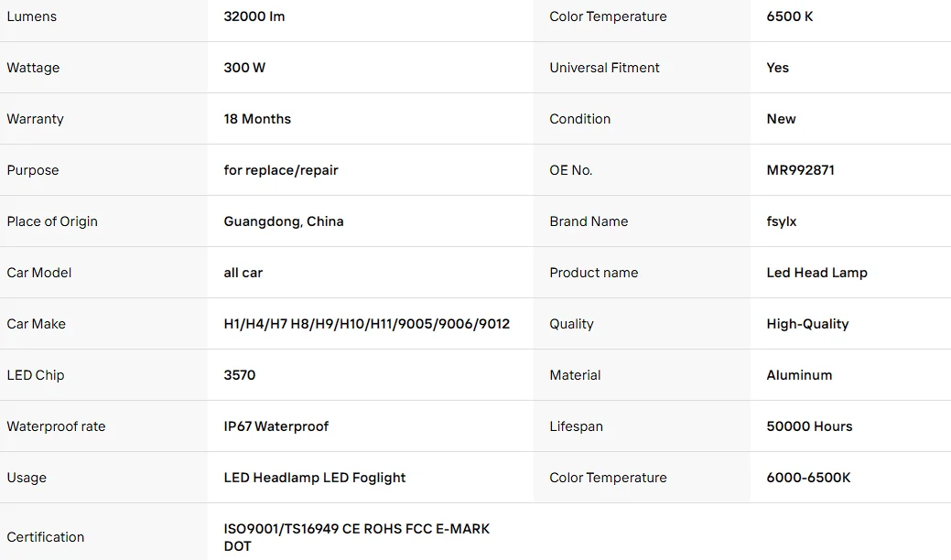Select LED Headlamp LED Foglight usage text
The image size is (951, 560).
click(x=315, y=478)
